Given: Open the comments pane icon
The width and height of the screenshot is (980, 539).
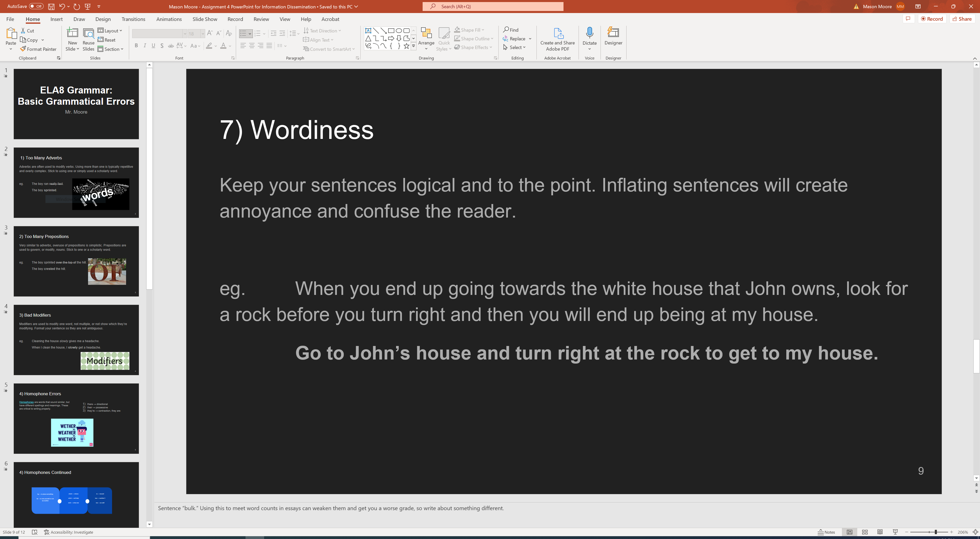Looking at the screenshot, I should [908, 19].
